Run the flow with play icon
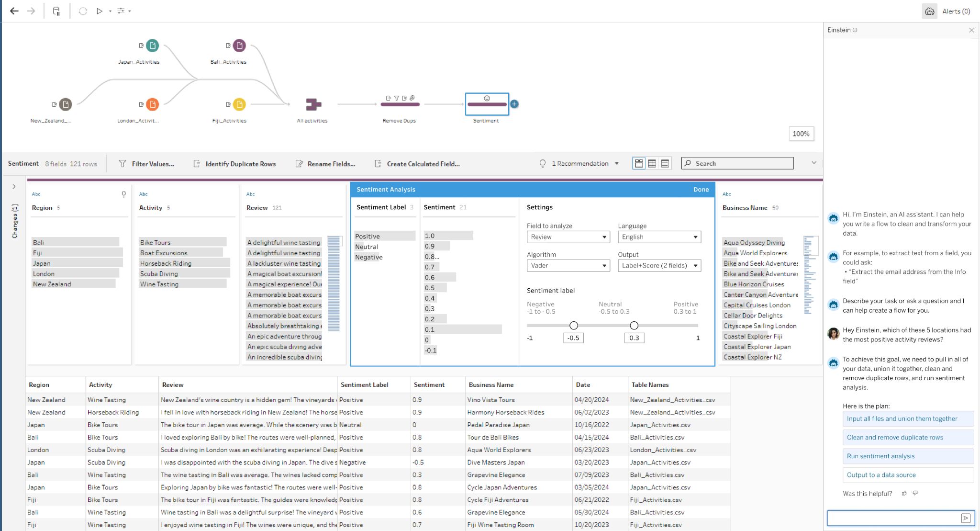Image resolution: width=980 pixels, height=531 pixels. pyautogui.click(x=100, y=11)
